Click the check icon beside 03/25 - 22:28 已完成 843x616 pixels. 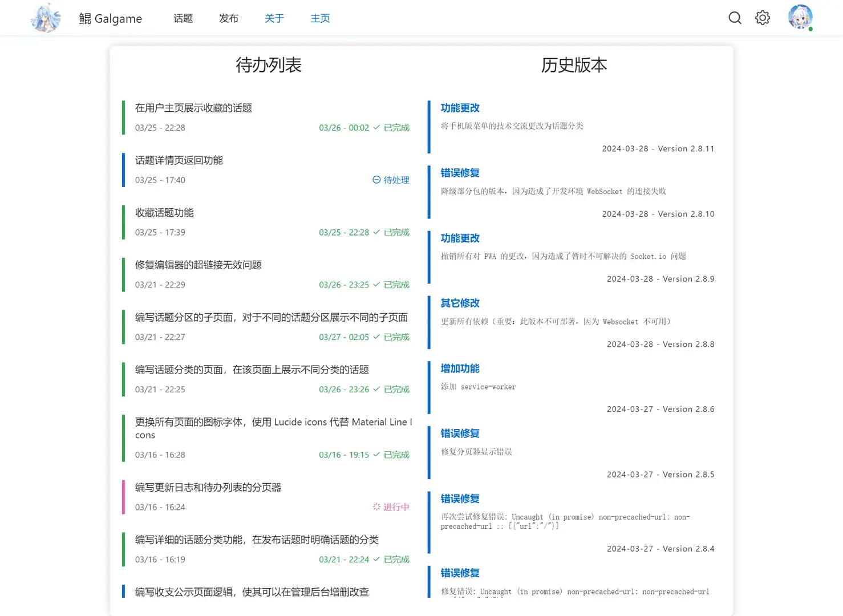[376, 232]
